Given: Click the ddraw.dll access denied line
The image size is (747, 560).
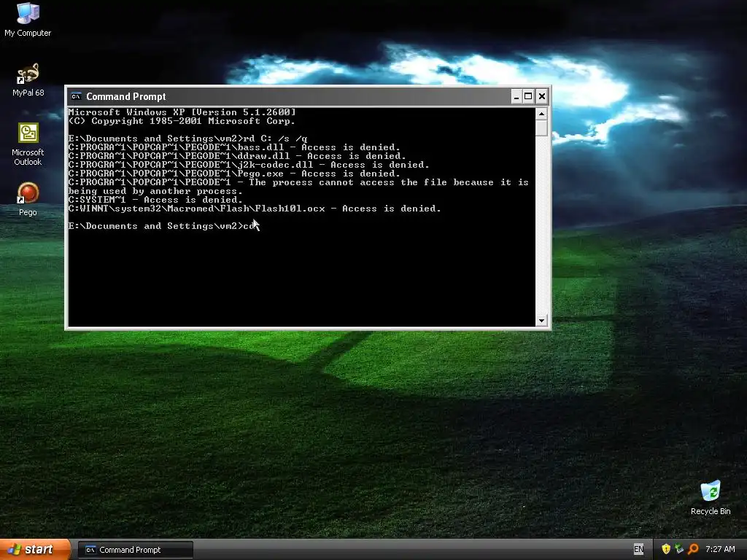Looking at the screenshot, I should 237,156.
